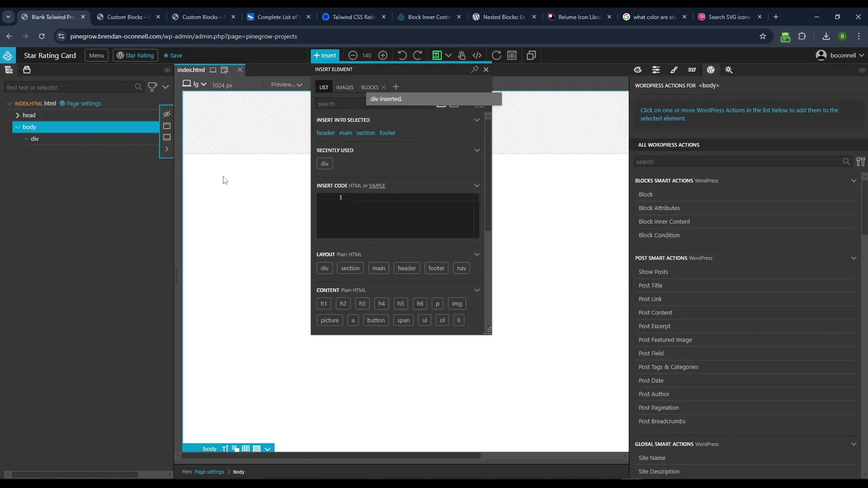The height and width of the screenshot is (488, 868).
Task: Click the new page view icon beside index.html
Action: click(x=225, y=70)
